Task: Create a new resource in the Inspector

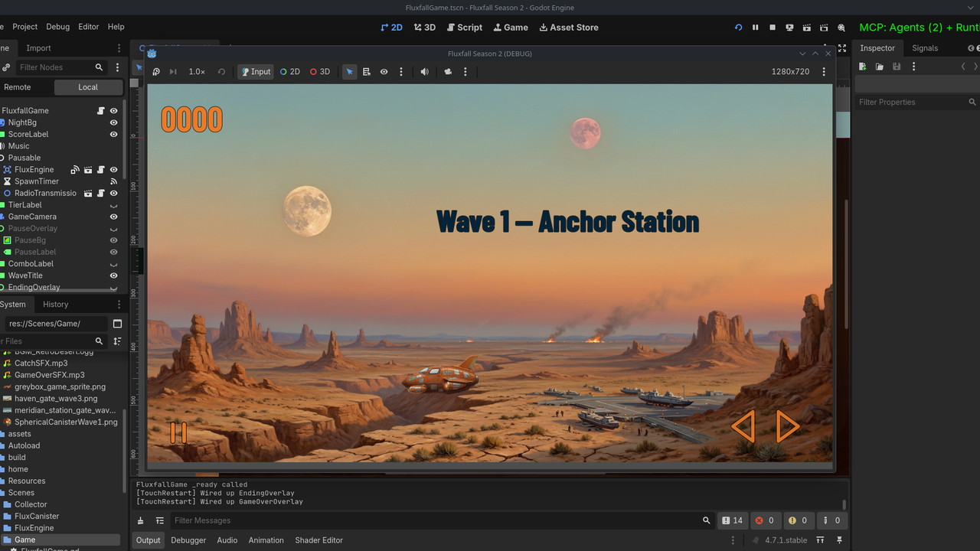Action: click(863, 67)
